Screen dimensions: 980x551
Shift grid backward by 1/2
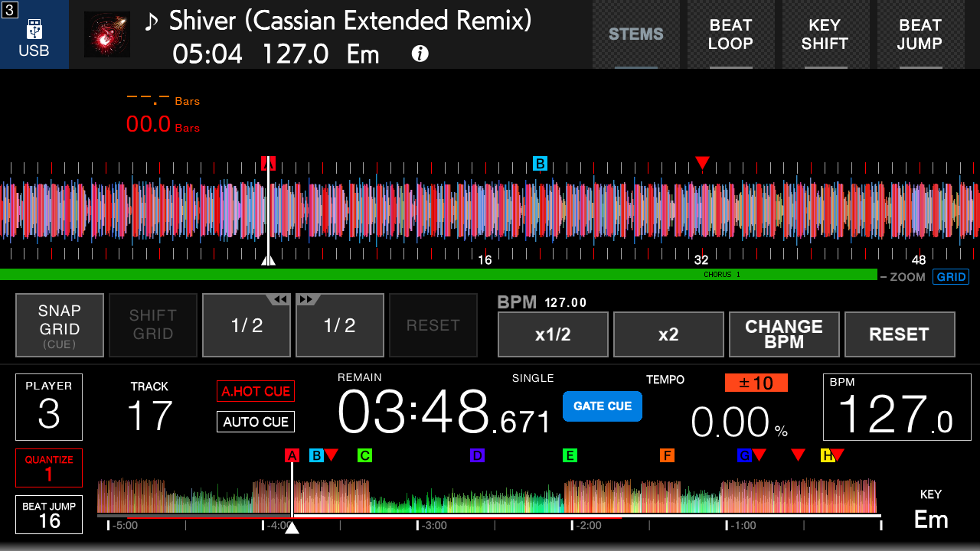click(x=247, y=325)
